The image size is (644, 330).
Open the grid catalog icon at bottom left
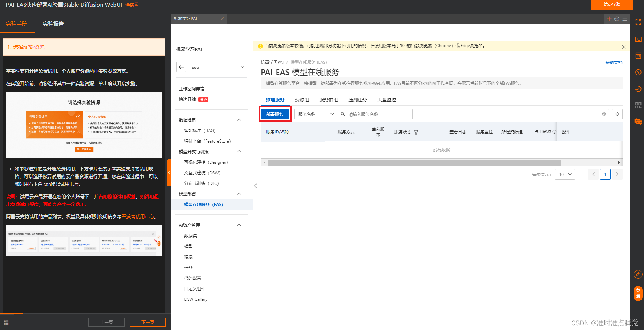[6, 322]
